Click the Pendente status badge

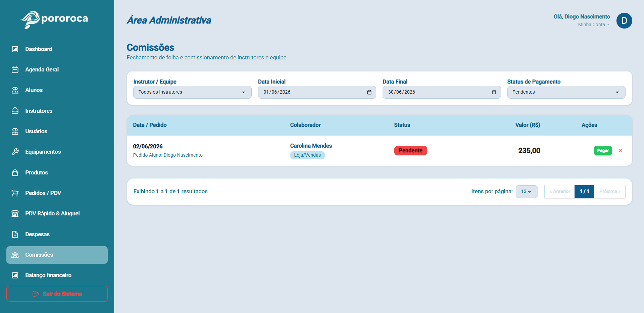[410, 151]
